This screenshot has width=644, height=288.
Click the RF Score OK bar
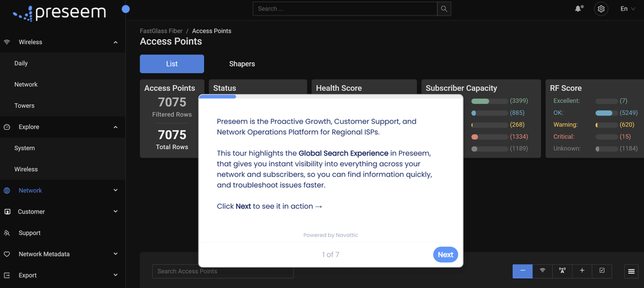pos(606,113)
